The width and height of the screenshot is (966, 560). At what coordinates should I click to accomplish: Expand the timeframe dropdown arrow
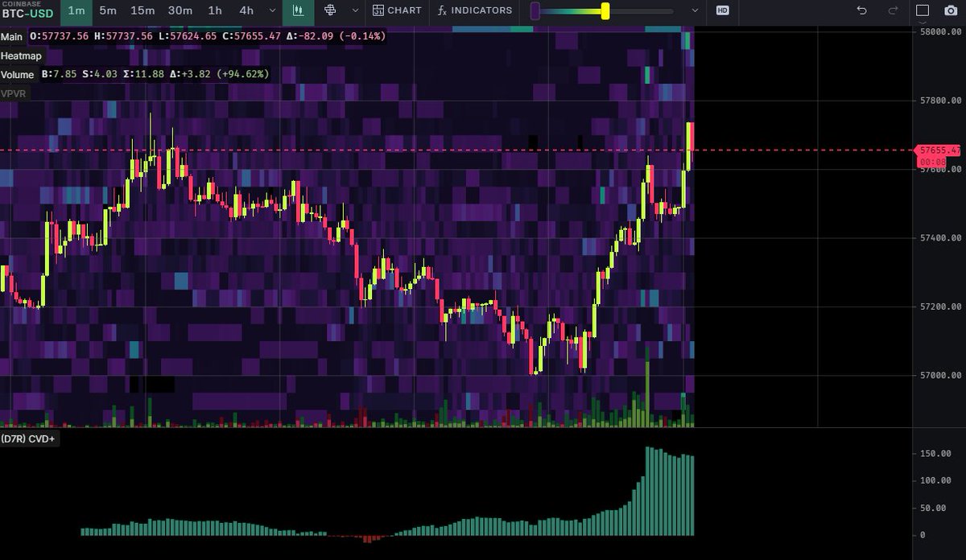271,11
